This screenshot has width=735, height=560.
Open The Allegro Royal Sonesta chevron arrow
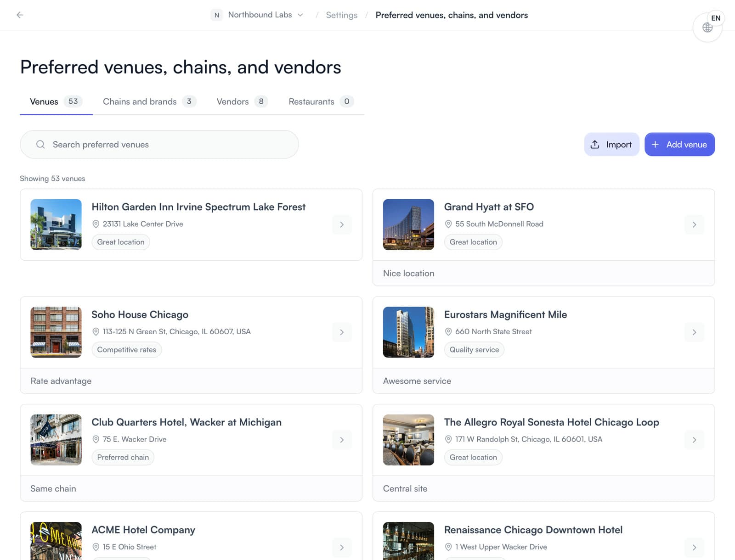(x=694, y=440)
